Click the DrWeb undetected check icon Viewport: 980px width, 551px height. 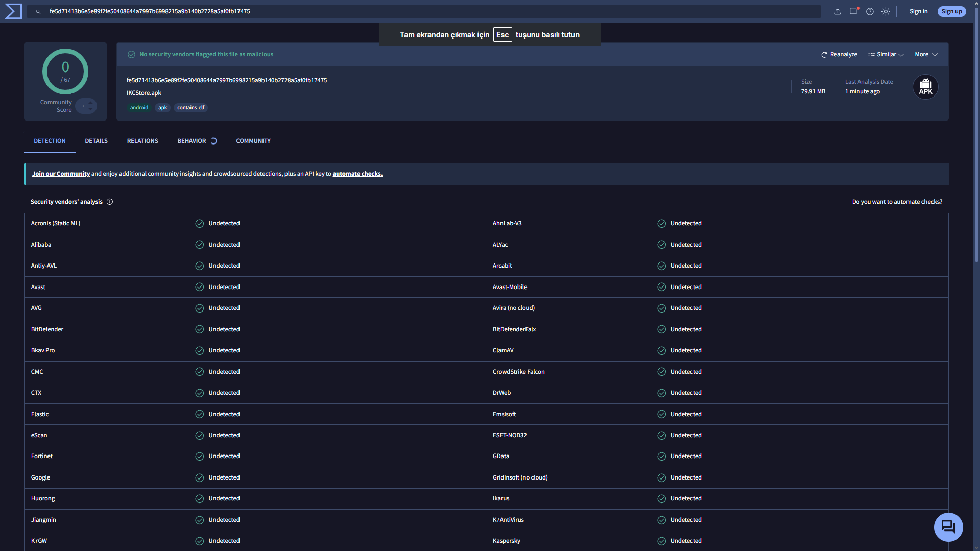661,393
